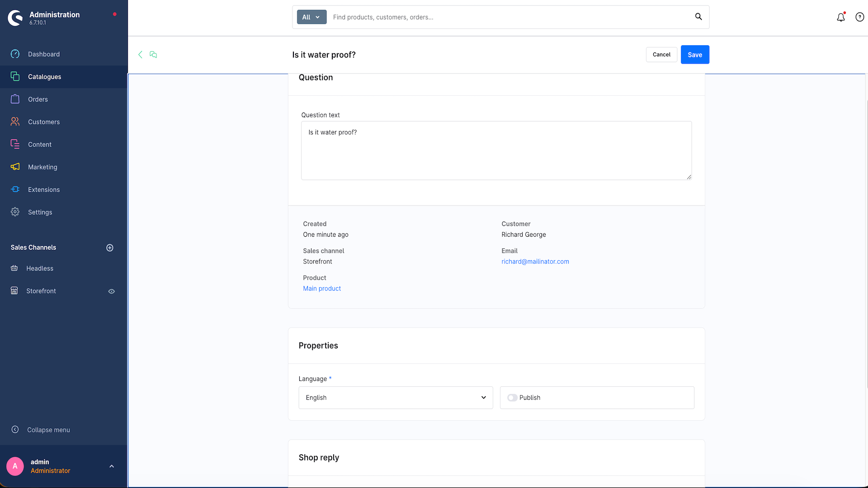Screen dimensions: 868x488
Task: Add a sales channel with plus icon
Action: pos(110,248)
